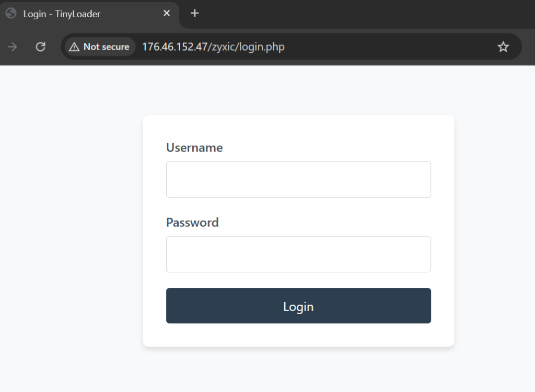Viewport: 535px width, 392px height.
Task: Open a new browser tab with the plus icon
Action: point(194,14)
